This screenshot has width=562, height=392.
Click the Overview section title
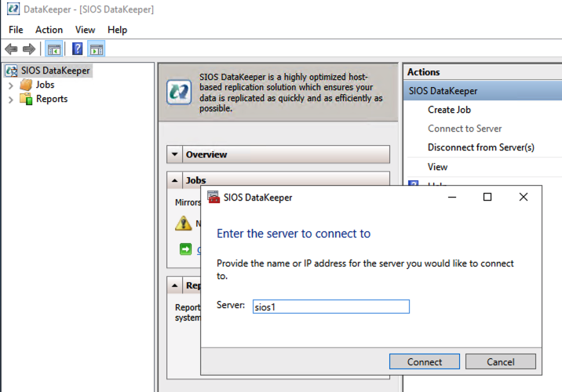206,154
